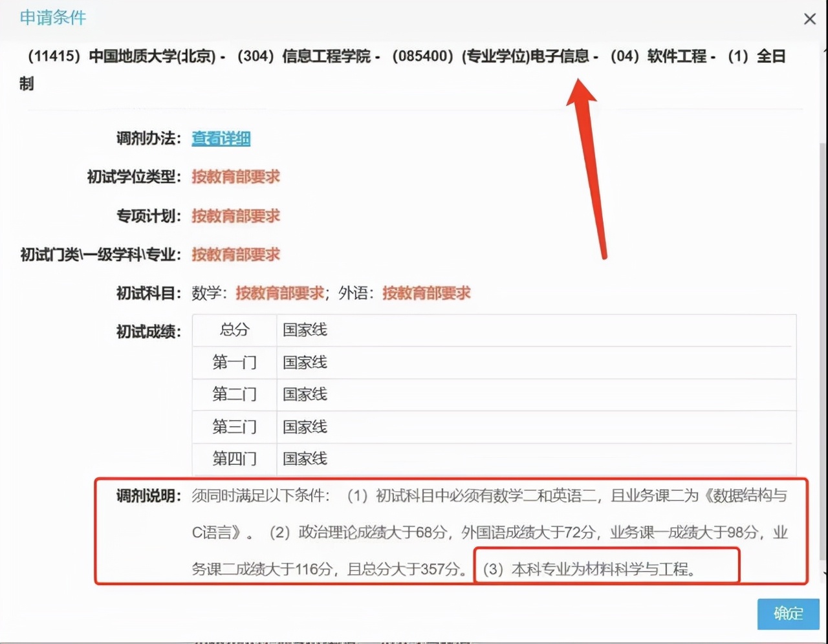
Task: Close the 申请条件 dialog
Action: (809, 19)
